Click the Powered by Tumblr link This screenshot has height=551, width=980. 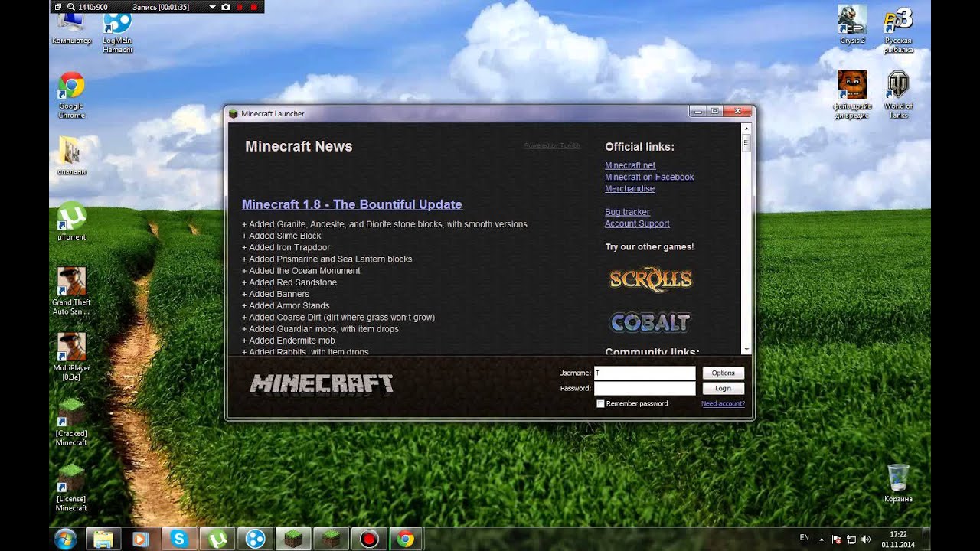click(x=552, y=145)
